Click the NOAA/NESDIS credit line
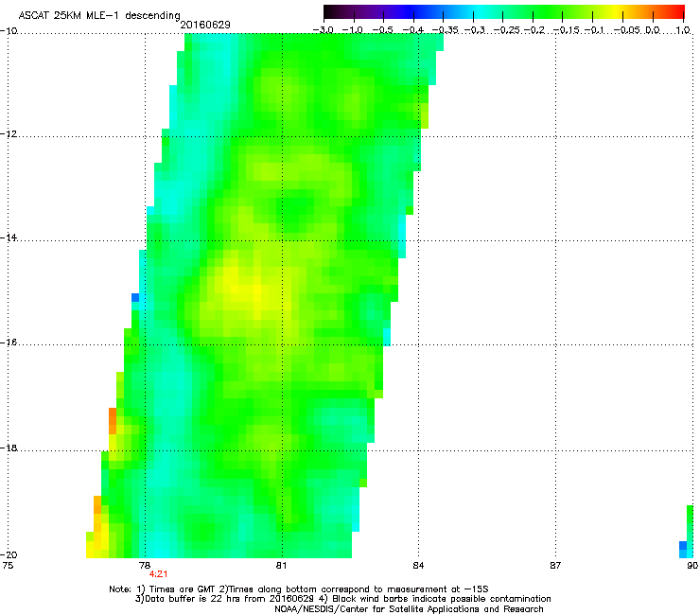This screenshot has height=615, width=700. pos(409,609)
